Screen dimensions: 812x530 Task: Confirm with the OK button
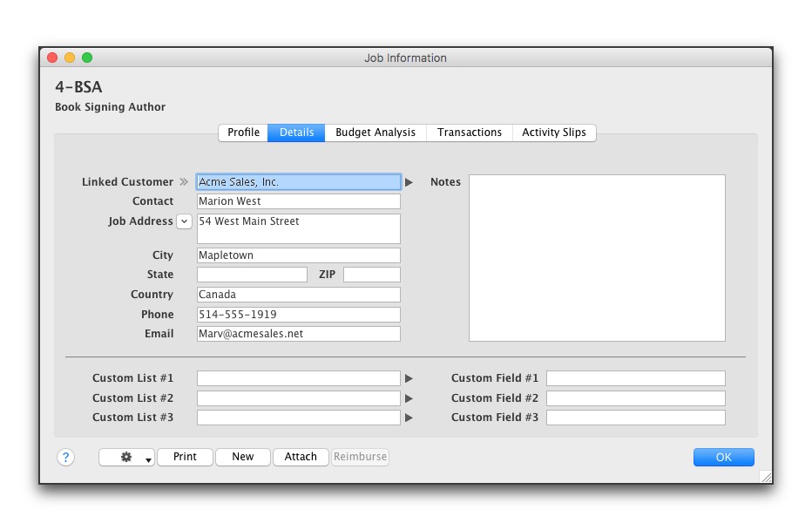(x=723, y=457)
